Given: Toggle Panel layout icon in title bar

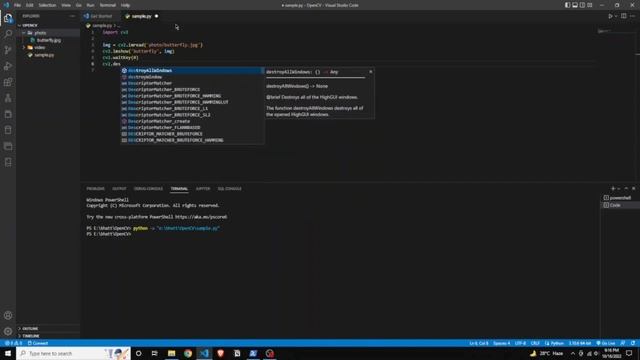Looking at the screenshot, I should point(575,5).
